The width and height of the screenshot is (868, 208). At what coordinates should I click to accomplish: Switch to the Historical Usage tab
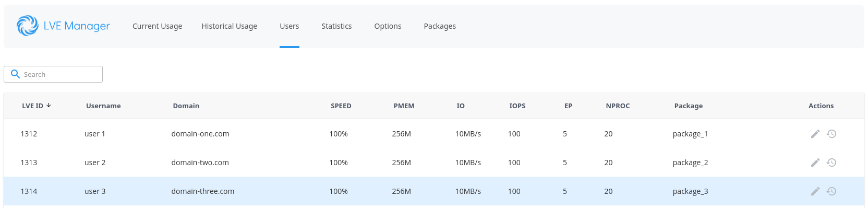coord(229,26)
